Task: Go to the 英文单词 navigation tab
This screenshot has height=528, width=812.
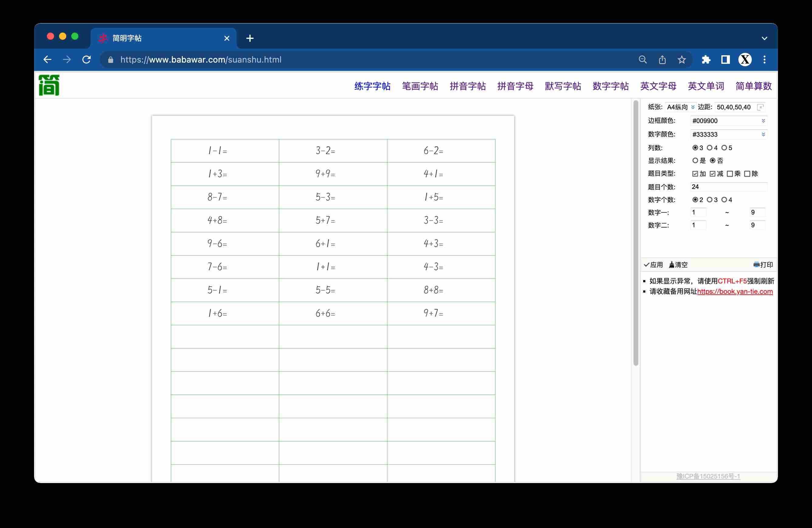Action: pos(706,86)
